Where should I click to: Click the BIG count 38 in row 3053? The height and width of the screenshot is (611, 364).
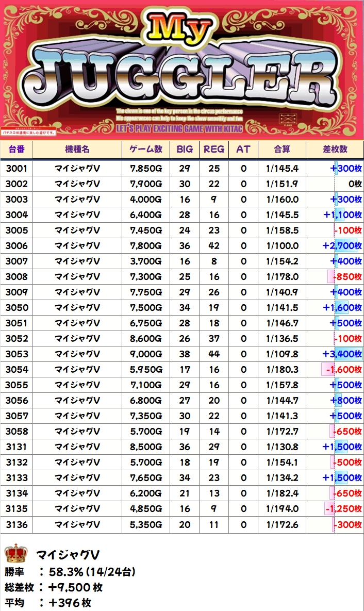click(185, 354)
